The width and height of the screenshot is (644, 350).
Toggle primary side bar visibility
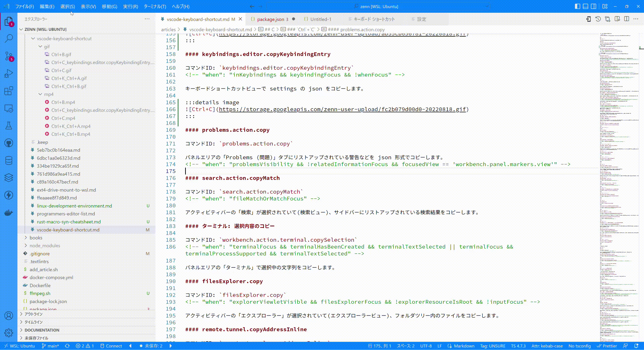577,6
